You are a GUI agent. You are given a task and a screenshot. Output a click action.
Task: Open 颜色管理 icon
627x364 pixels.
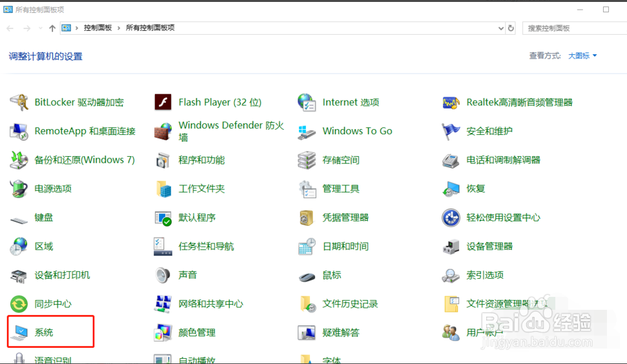pos(163,332)
